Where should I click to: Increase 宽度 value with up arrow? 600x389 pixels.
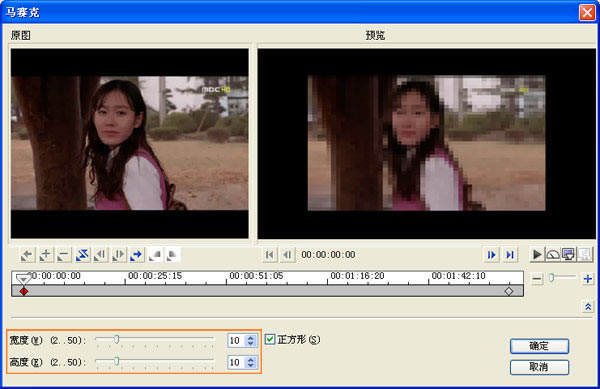point(251,337)
